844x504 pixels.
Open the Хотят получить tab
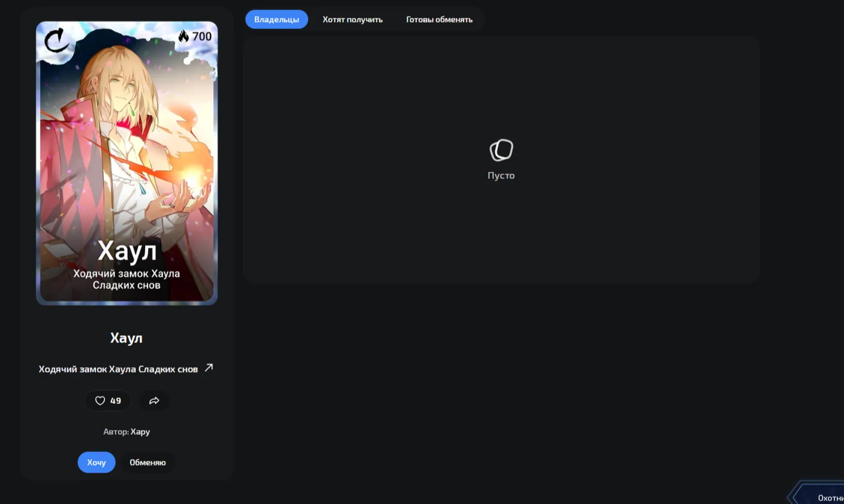pos(353,20)
